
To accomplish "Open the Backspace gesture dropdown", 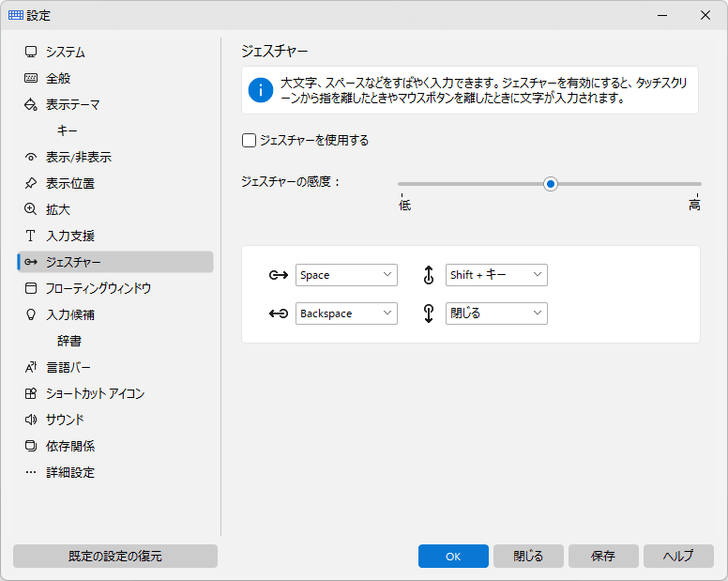I will tap(346, 313).
